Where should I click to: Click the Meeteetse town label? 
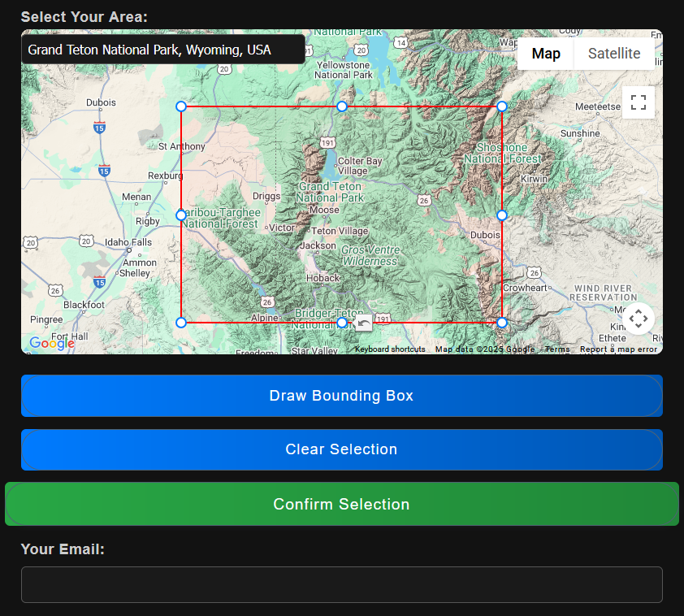coord(598,106)
